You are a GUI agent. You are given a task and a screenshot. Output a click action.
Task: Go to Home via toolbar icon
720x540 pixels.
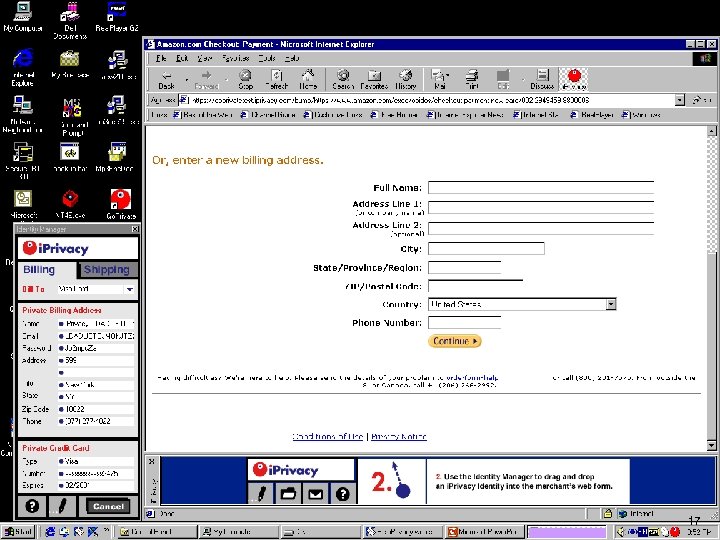[x=309, y=79]
